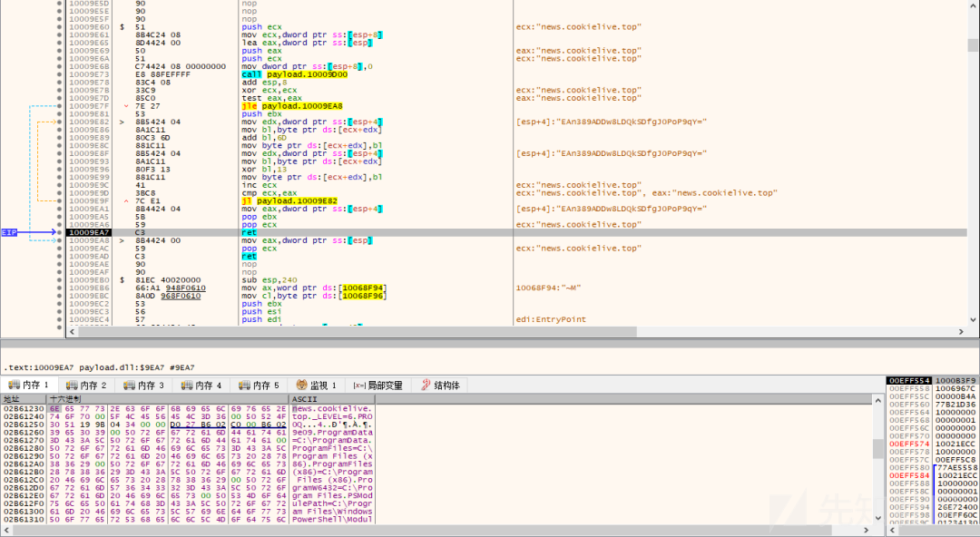This screenshot has height=537, width=980.
Task: Click the function start $ marker at 10009EB0
Action: (x=122, y=279)
